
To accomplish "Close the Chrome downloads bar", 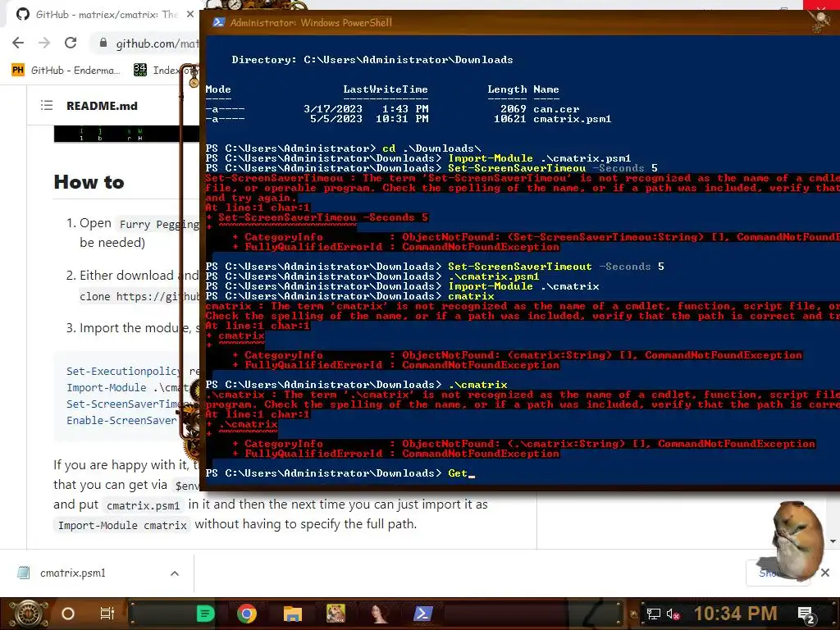I will click(825, 573).
